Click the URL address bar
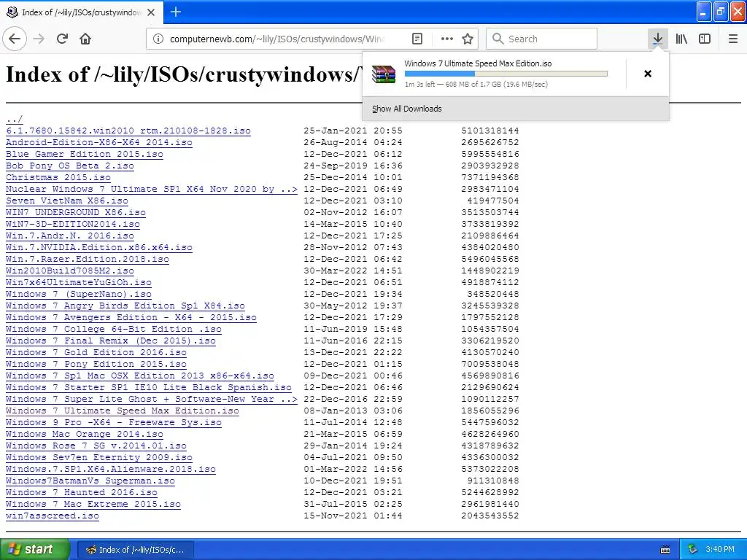This screenshot has height=560, width=747. click(x=276, y=39)
